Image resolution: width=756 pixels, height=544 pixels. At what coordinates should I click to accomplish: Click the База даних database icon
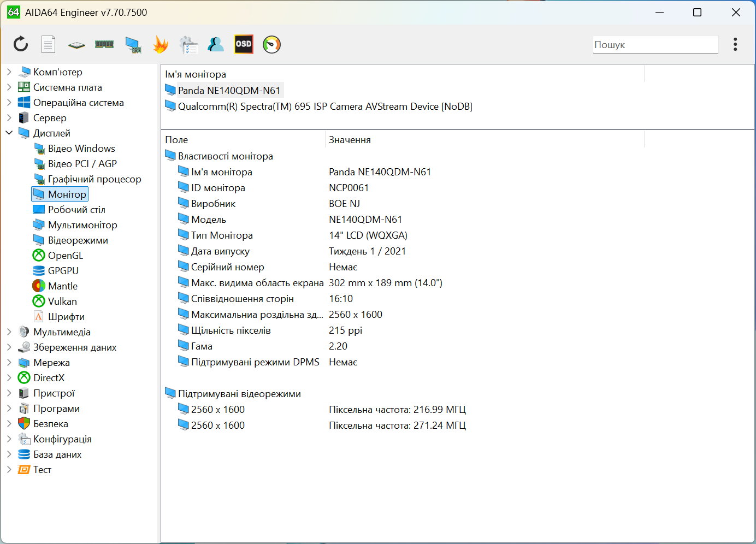[24, 454]
